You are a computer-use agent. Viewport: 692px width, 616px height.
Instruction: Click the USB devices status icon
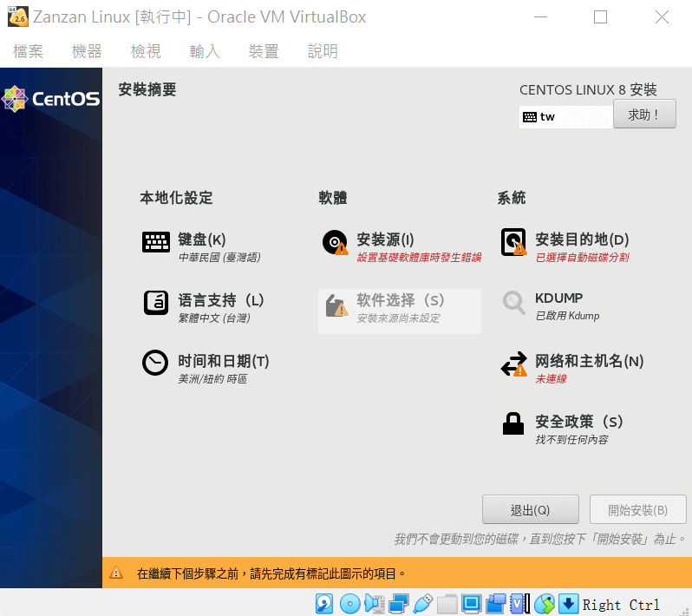pos(423,604)
